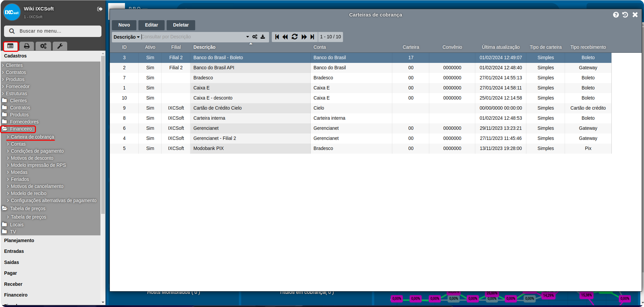Sort by Tipo recebimento column header
Screen dimensions: 644x307
(x=588, y=47)
